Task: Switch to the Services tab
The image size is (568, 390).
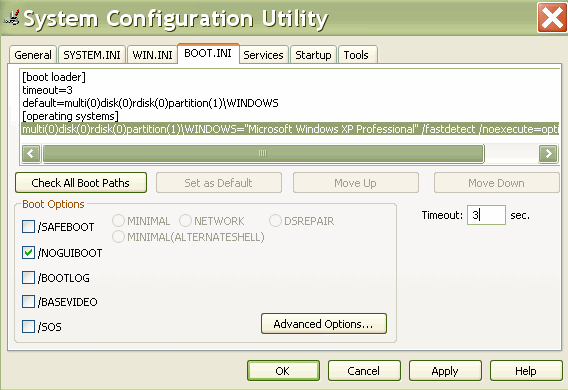Action: tap(263, 55)
